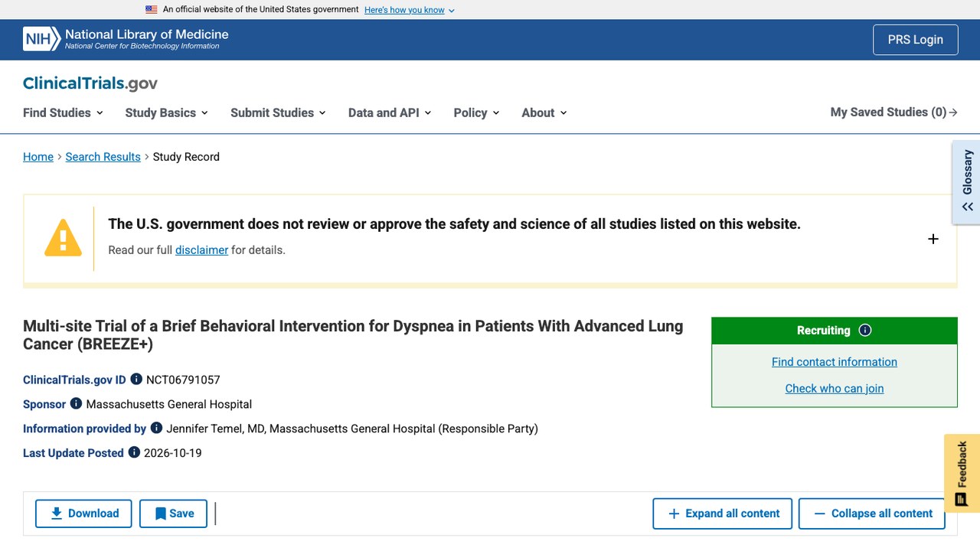
Task: Open the Glossary side panel
Action: point(967,182)
